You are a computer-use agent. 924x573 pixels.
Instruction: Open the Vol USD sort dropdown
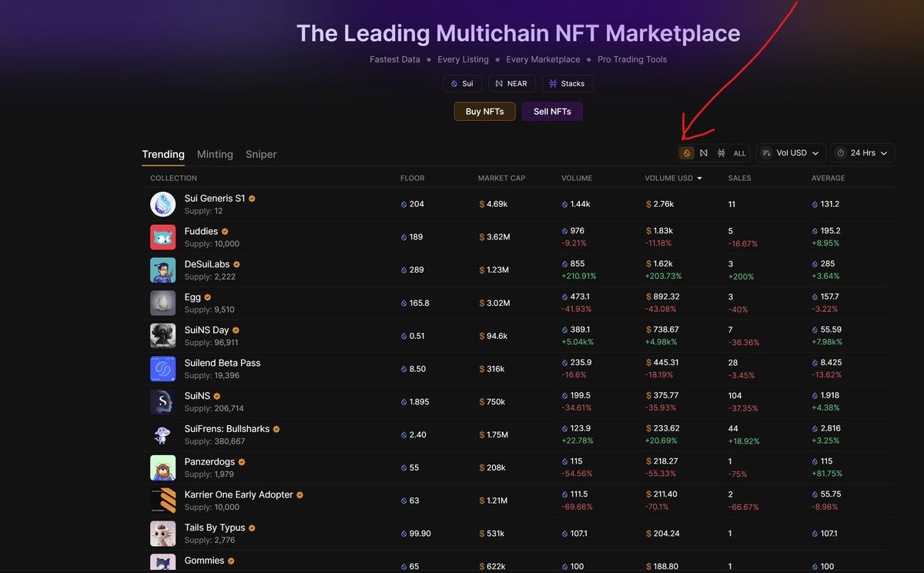tap(792, 153)
